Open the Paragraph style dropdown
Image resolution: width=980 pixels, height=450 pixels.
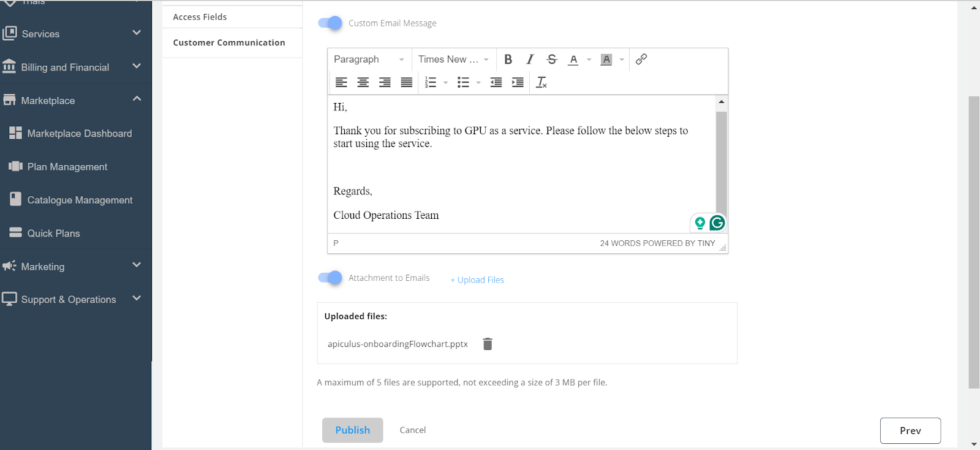[369, 59]
